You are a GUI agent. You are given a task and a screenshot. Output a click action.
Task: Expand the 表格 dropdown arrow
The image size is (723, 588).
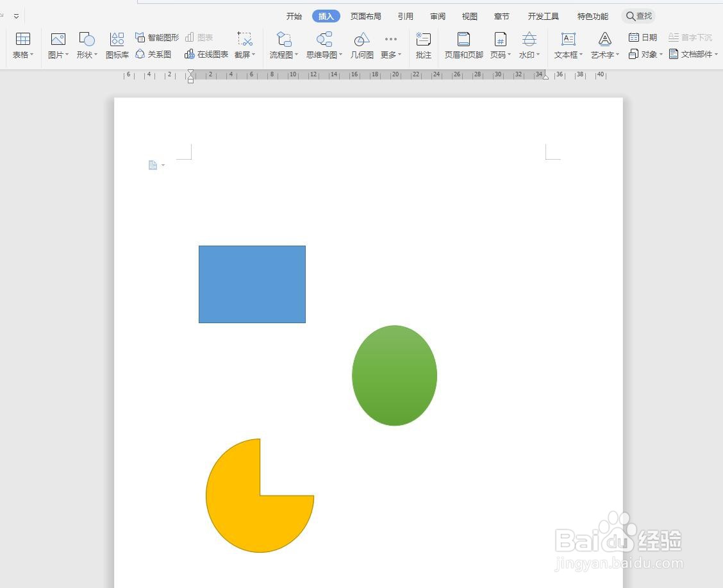[x=32, y=55]
